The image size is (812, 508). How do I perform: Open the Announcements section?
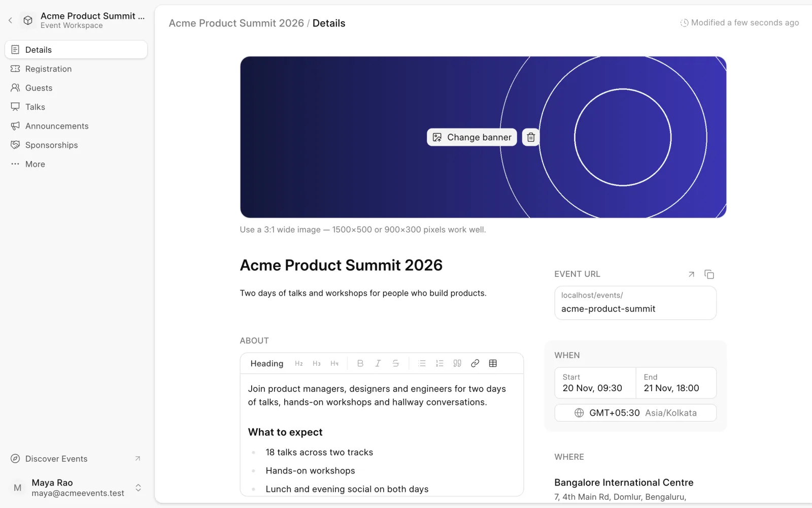point(76,126)
